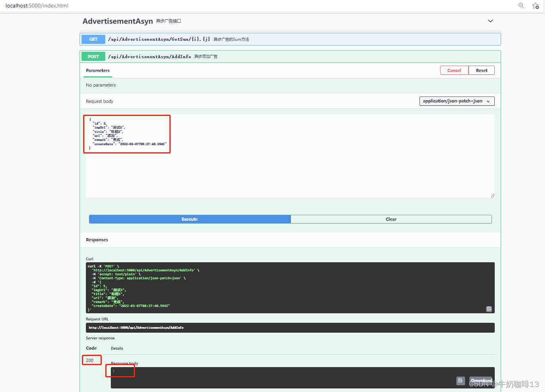Screen dimensions: 545x392
Task: Click the add-to-favorites star icon
Action: pos(536,6)
